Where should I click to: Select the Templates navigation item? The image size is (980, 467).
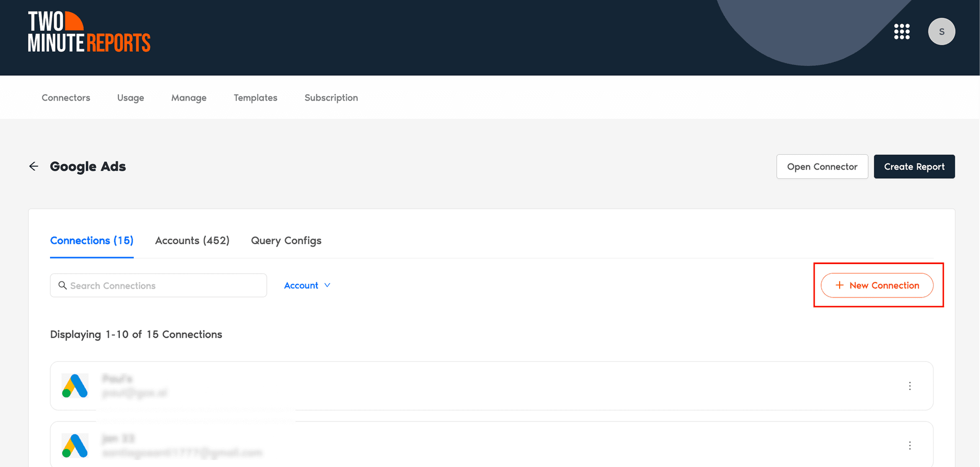click(x=255, y=97)
